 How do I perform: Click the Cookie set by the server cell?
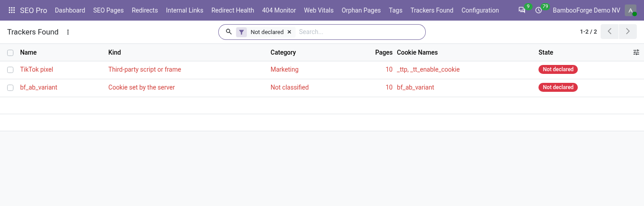pyautogui.click(x=141, y=87)
